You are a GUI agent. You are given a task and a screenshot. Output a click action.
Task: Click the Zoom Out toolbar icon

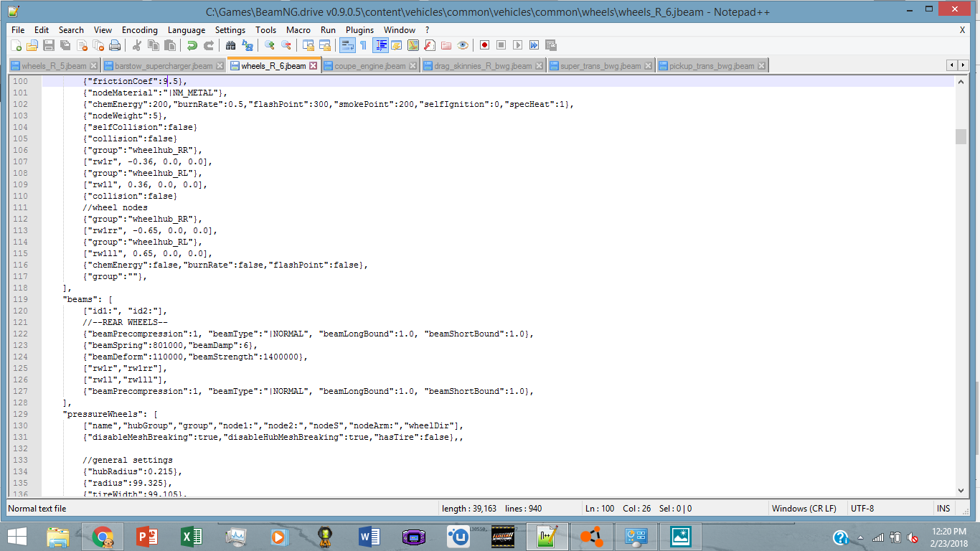(286, 45)
